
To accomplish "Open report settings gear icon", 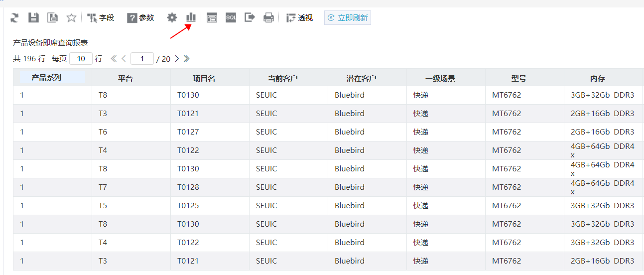I will tap(172, 18).
